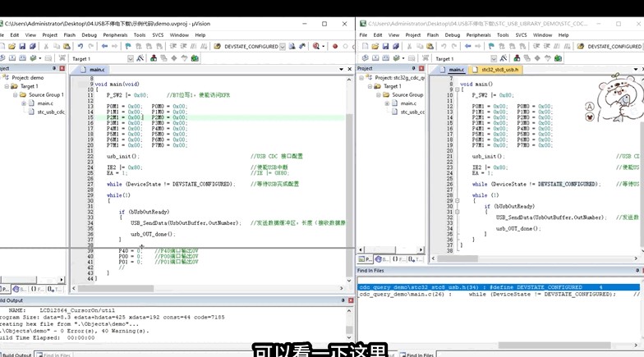Navigate backwards in demo window toolbar
Image resolution: width=644 pixels, height=357 pixels.
[x=105, y=46]
